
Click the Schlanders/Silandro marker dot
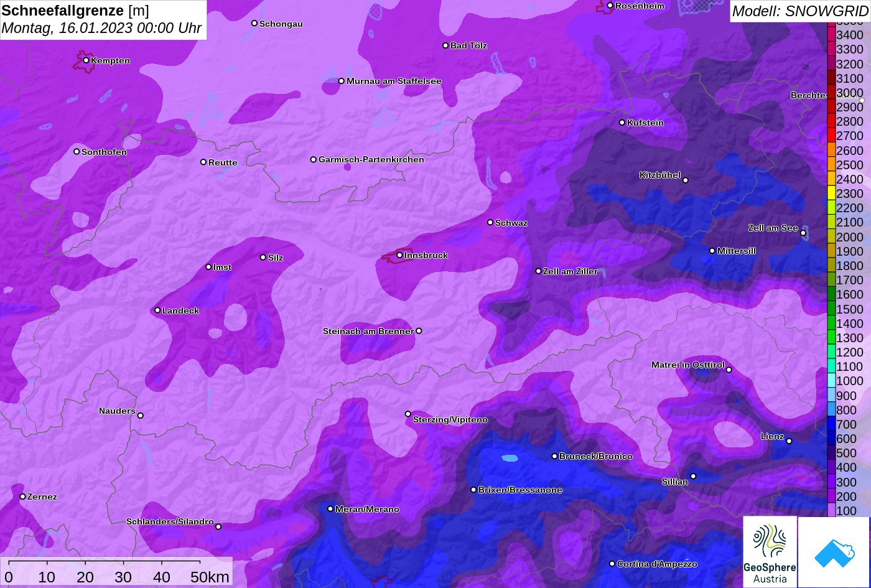218,527
